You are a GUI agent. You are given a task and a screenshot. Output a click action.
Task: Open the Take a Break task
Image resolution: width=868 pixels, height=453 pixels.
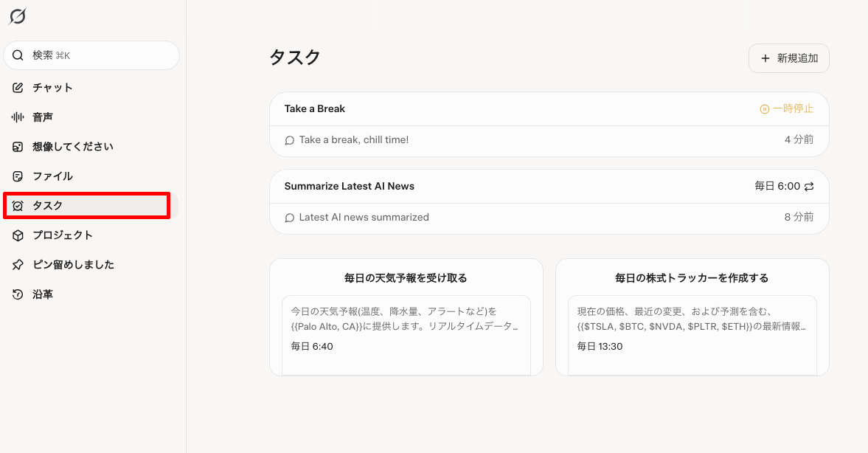pyautogui.click(x=315, y=109)
